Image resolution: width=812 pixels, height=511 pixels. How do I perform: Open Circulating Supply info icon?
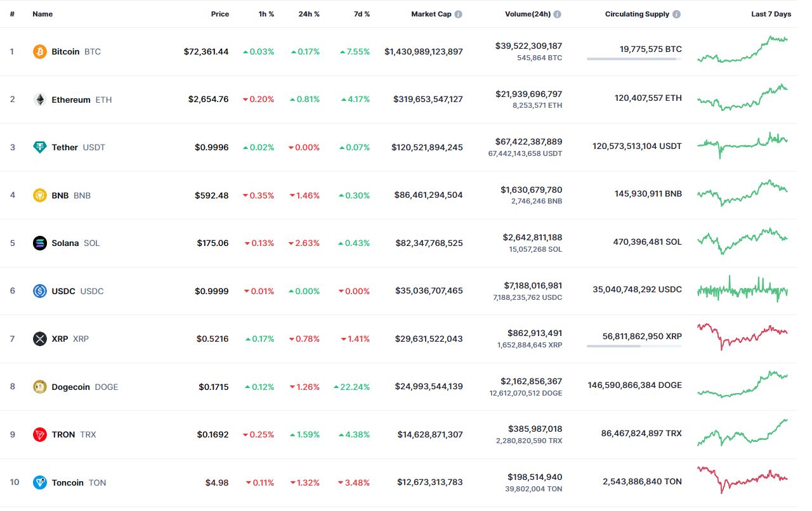[x=676, y=14]
